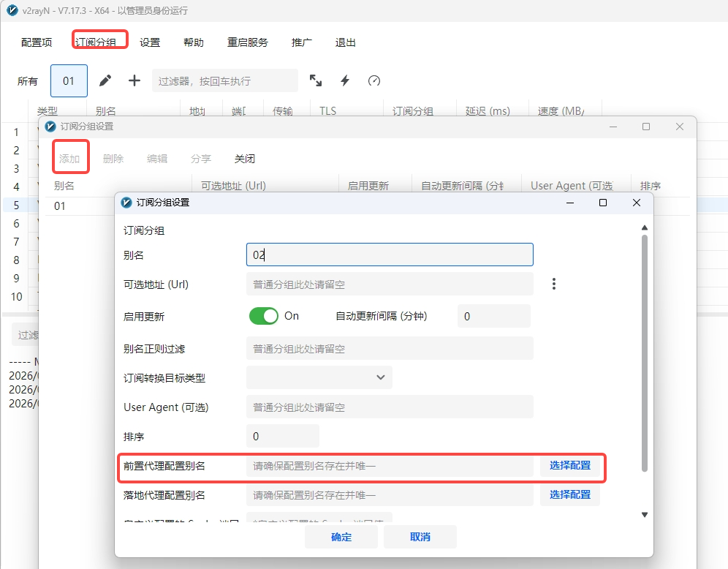The width and height of the screenshot is (728, 569).
Task: Select row 3 in the main server list
Action: (17, 169)
